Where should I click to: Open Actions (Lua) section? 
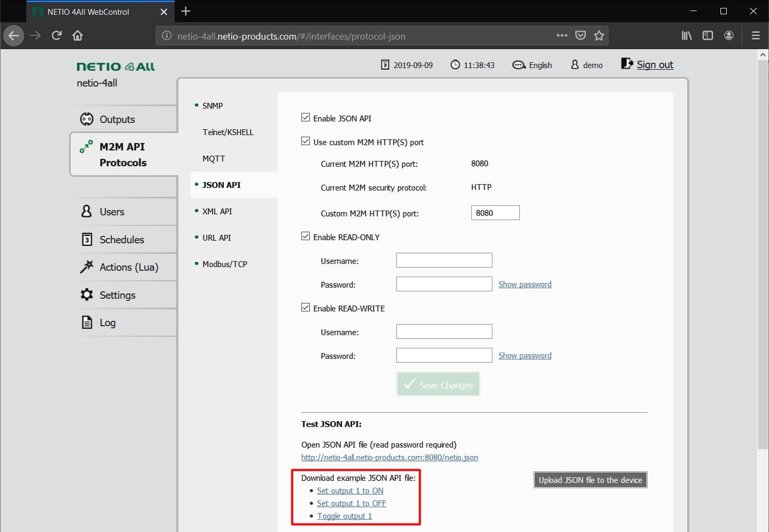tap(125, 267)
